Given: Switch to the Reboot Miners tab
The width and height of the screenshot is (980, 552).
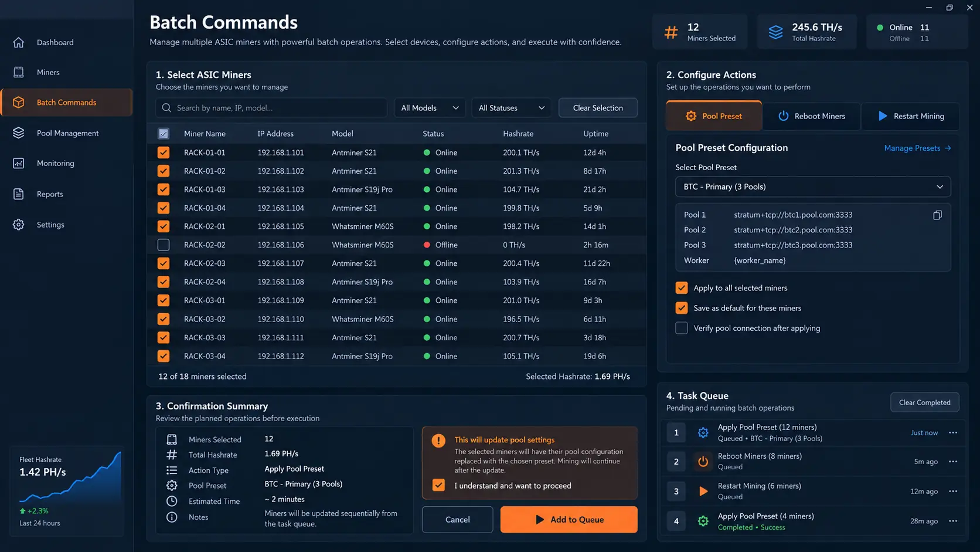Looking at the screenshot, I should tap(812, 116).
